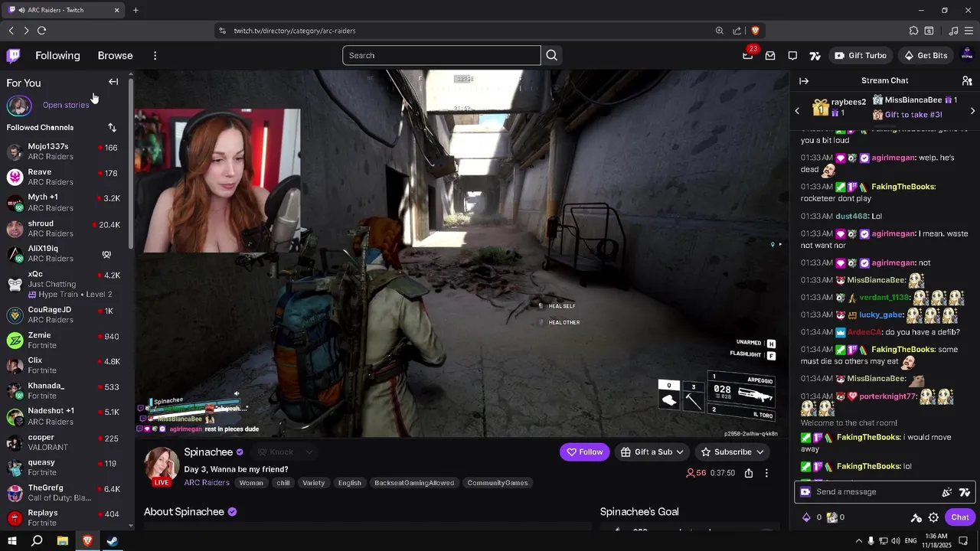Open the 7TV emote menu in message box

point(965,492)
